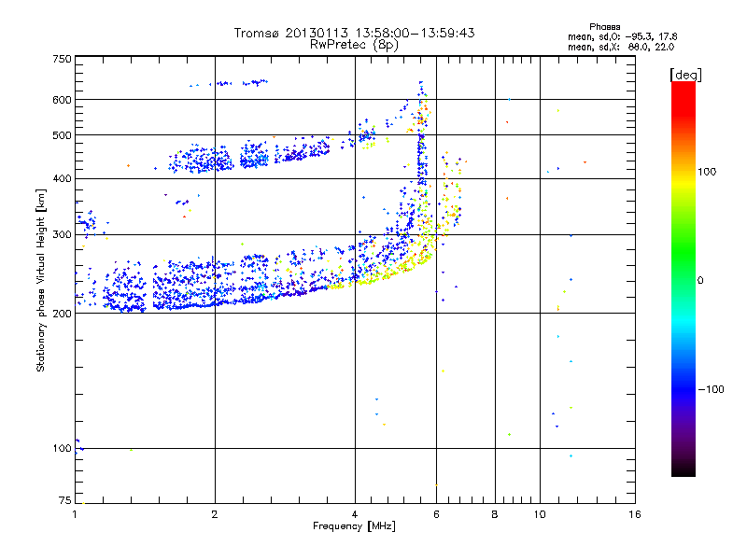
Task: Click the 'mean, sd,X: 88.0, 22.0' line
Action: (x=621, y=47)
